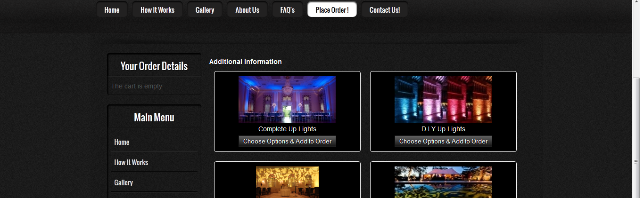
Task: Click the Main Menu sidebar heading
Action: 154,117
